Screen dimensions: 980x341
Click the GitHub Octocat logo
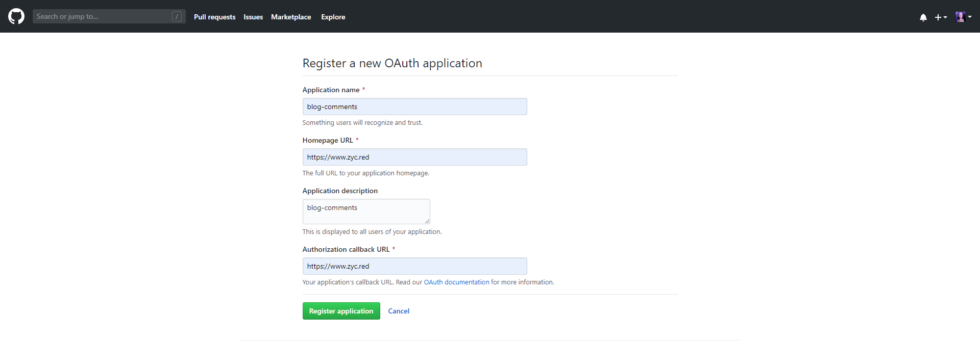tap(16, 16)
